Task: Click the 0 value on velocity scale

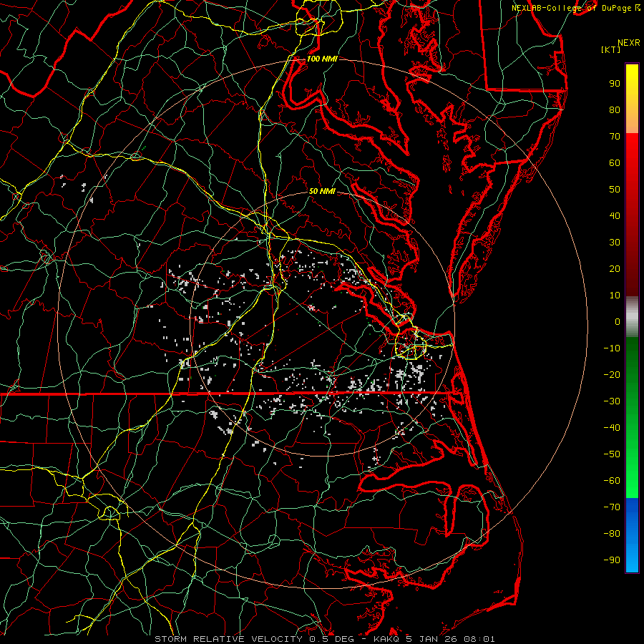Action: coord(618,321)
